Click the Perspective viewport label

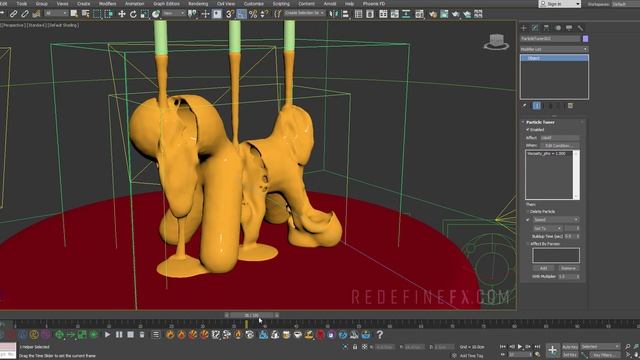click(x=14, y=25)
